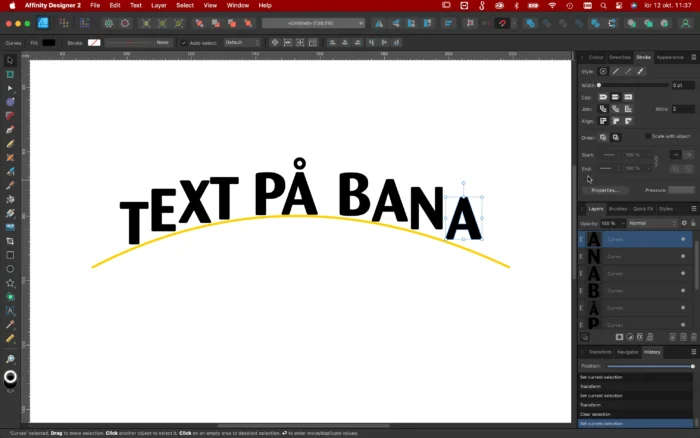Open the Start arrowhead style dropdown
This screenshot has width=700, height=438.
coord(610,155)
